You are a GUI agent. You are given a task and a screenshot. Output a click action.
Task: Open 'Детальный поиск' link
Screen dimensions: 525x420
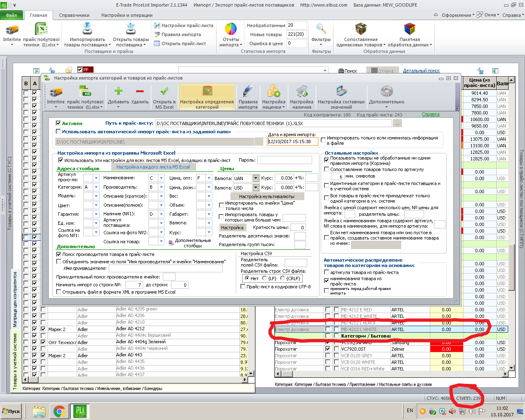pyautogui.click(x=421, y=71)
